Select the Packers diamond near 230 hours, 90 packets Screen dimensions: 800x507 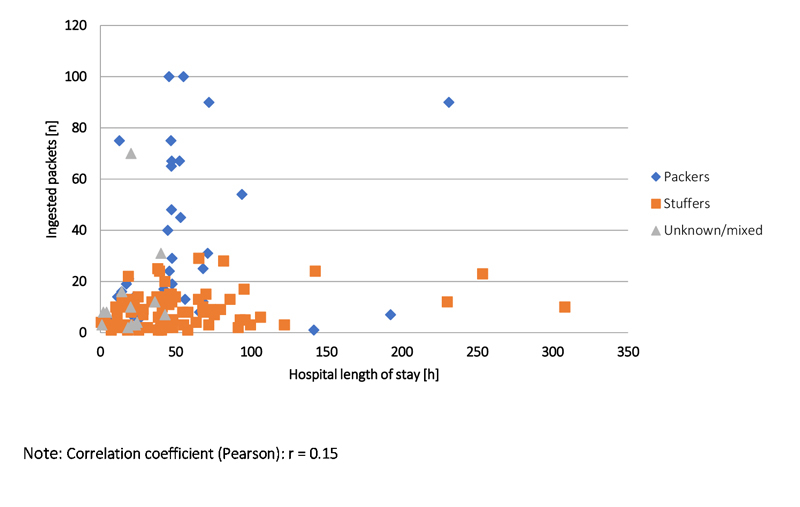[449, 102]
